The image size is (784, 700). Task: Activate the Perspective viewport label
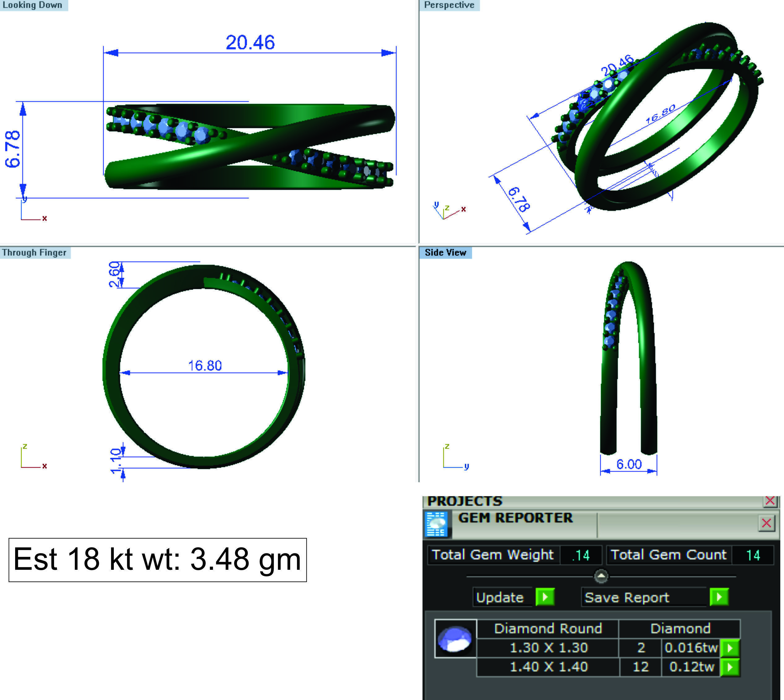point(449,5)
